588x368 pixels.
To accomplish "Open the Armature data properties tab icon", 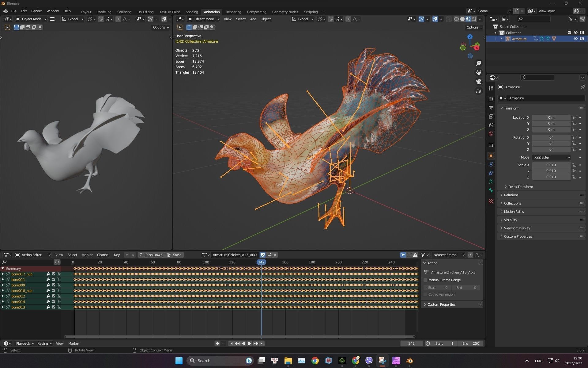I will point(491,182).
